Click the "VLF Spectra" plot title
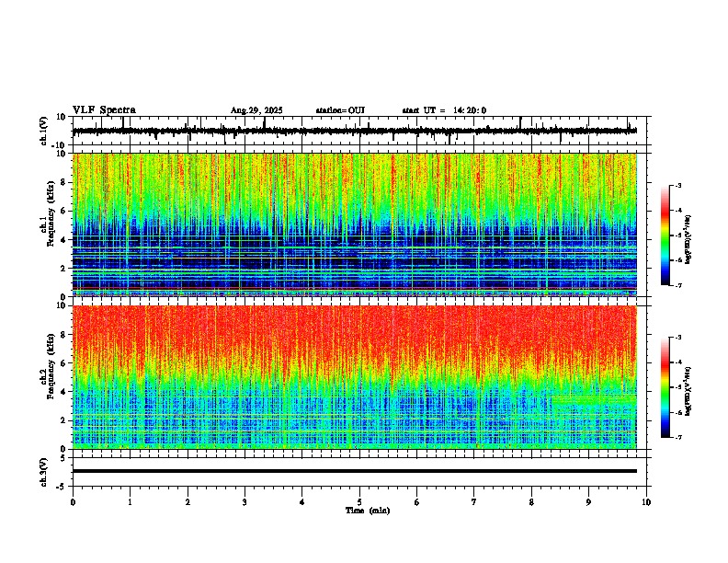728x563 pixels. pos(104,110)
